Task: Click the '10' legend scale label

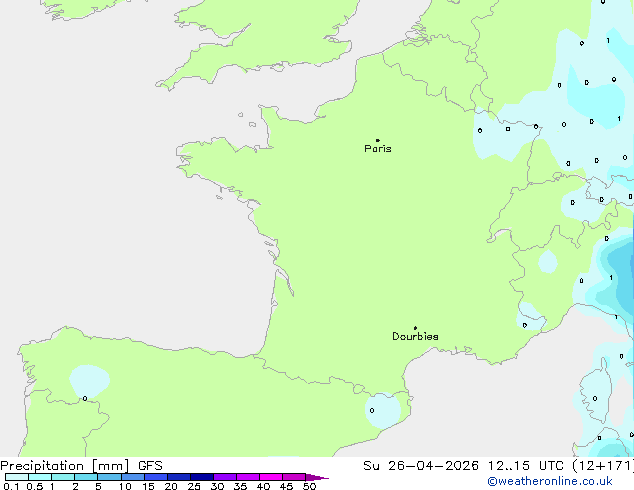Action: (125, 486)
